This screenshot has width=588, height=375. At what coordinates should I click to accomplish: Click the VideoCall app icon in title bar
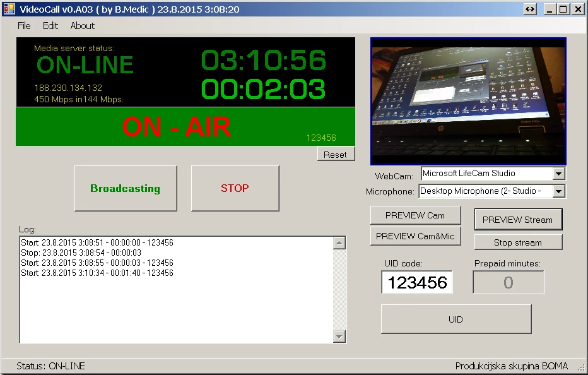[x=9, y=9]
